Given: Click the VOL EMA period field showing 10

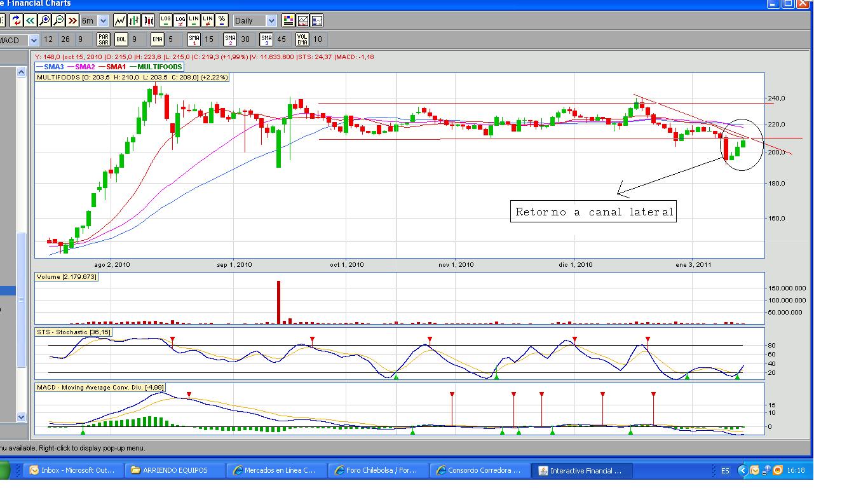Looking at the screenshot, I should tap(319, 39).
